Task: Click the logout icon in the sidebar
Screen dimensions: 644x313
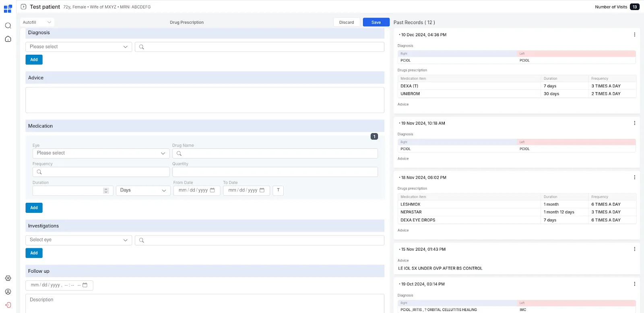Action: 8,305
